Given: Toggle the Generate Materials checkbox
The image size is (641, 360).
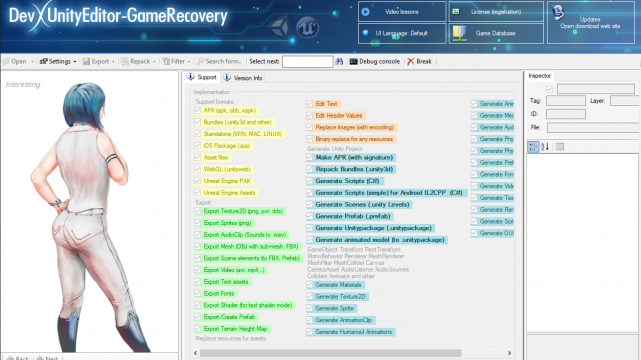Looking at the screenshot, I should pyautogui.click(x=309, y=285).
